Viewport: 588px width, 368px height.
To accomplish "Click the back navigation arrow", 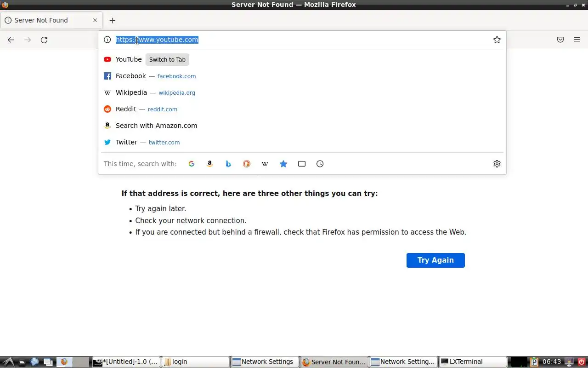I will coord(11,40).
